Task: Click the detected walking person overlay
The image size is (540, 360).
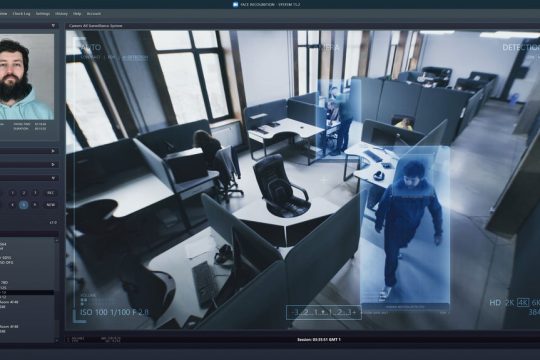Action: tap(405, 229)
